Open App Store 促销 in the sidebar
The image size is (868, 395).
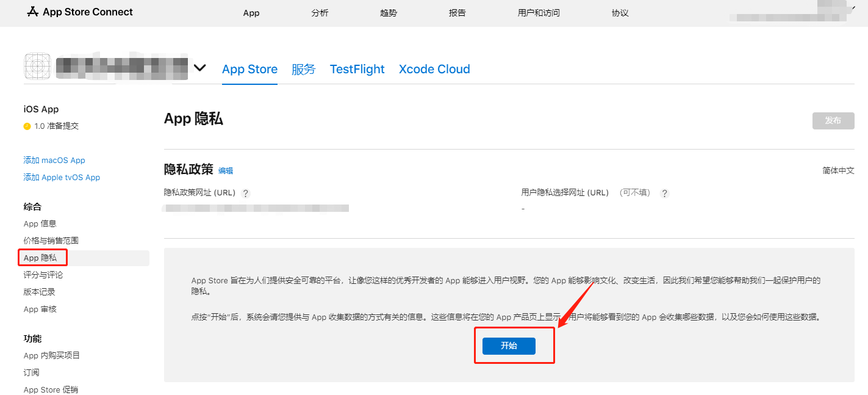pos(51,390)
